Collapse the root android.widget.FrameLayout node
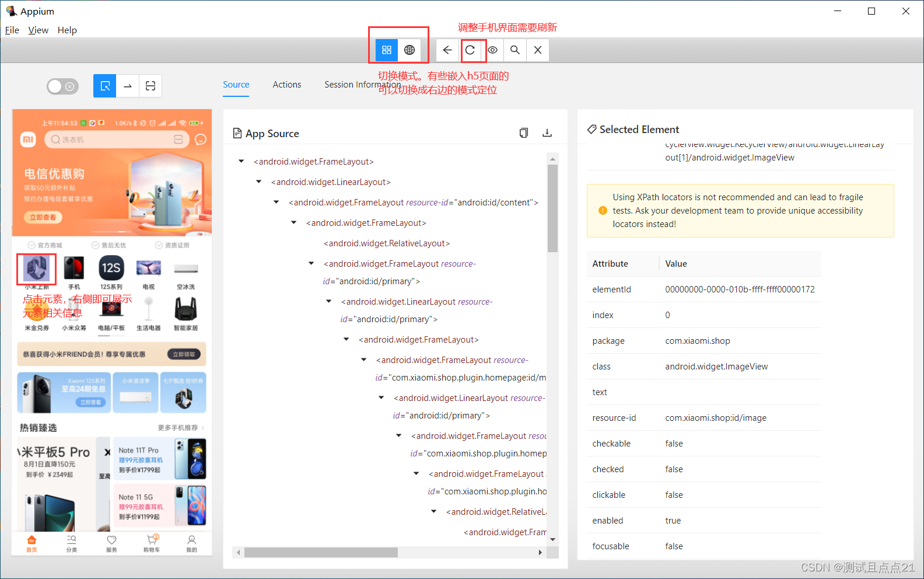 [241, 162]
